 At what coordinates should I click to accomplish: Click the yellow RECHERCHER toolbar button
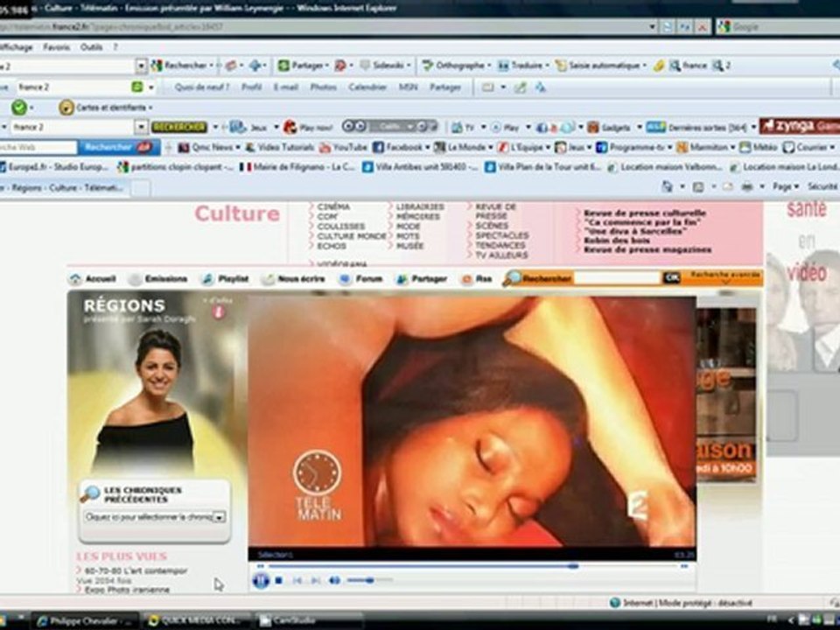coord(178,127)
